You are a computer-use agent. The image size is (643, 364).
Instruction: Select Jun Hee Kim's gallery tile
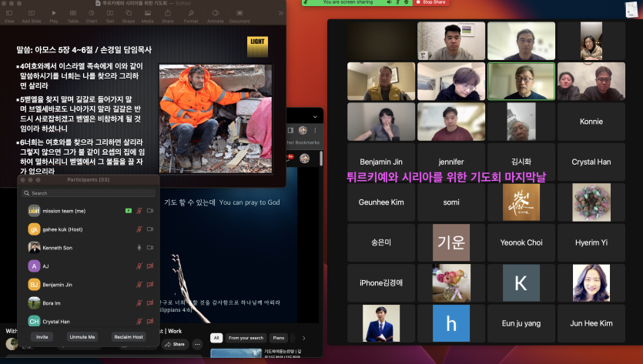[x=591, y=323]
